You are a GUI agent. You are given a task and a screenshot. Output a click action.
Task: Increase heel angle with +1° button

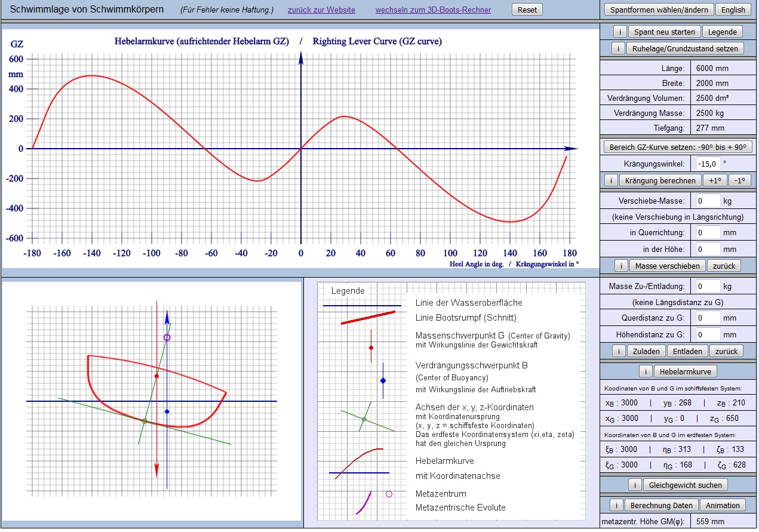(x=715, y=180)
